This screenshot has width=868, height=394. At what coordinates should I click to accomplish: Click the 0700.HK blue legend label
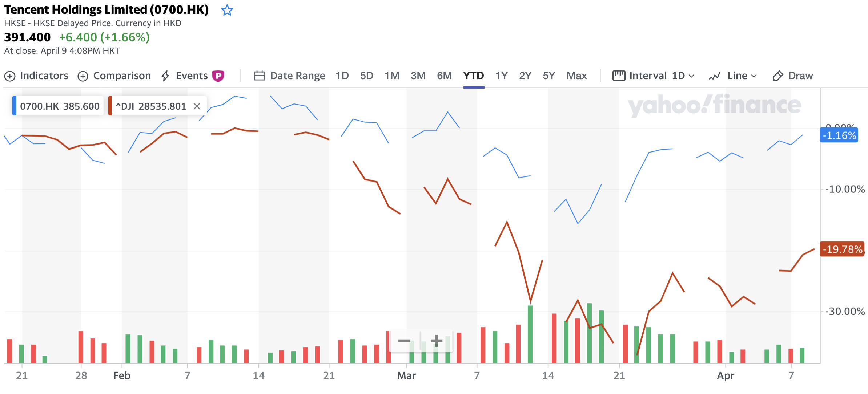(58, 106)
